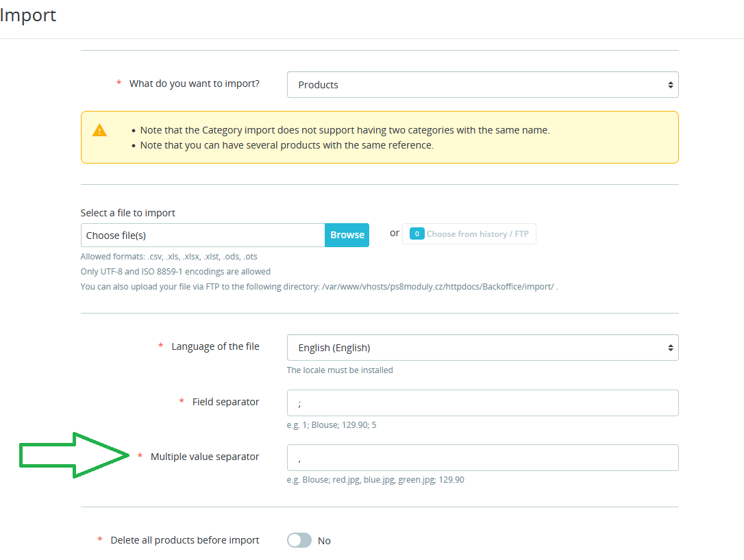The height and width of the screenshot is (560, 744).
Task: Click the 'Only UTF-8 and ISO 8859-1' note
Action: click(x=175, y=272)
